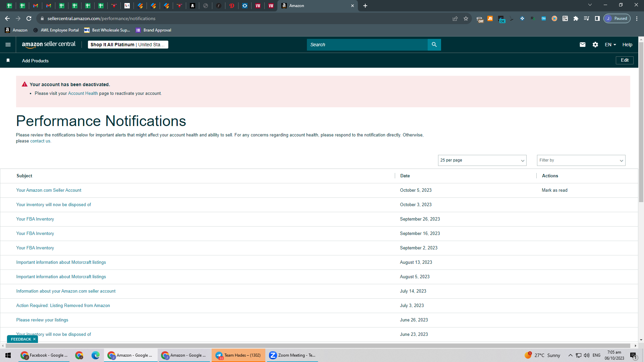Open 'Information about your Amazon.com seller account'
This screenshot has width=644, height=362.
point(66,291)
